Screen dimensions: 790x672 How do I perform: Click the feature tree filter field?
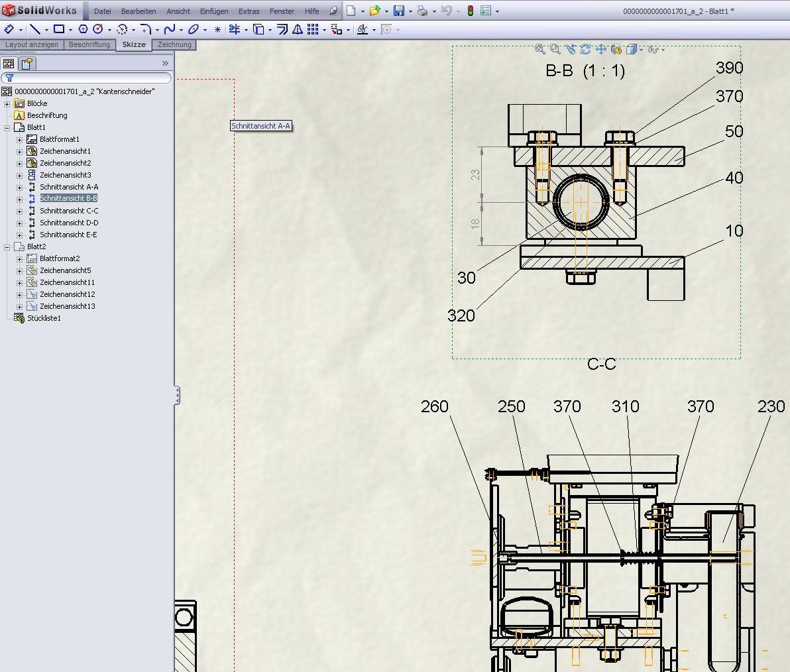89,78
